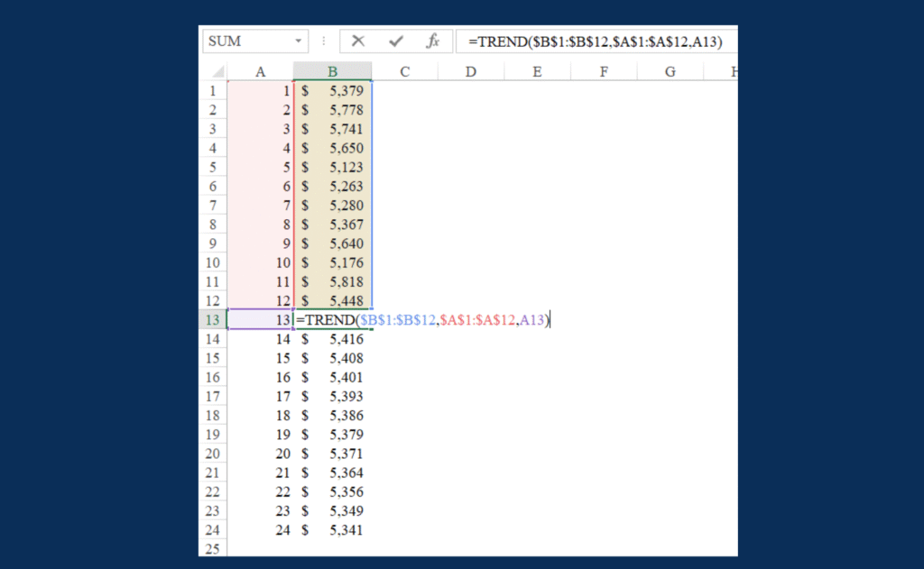Screen dimensions: 924x569
Task: Click cell B13 containing the TREND formula
Action: (x=332, y=319)
